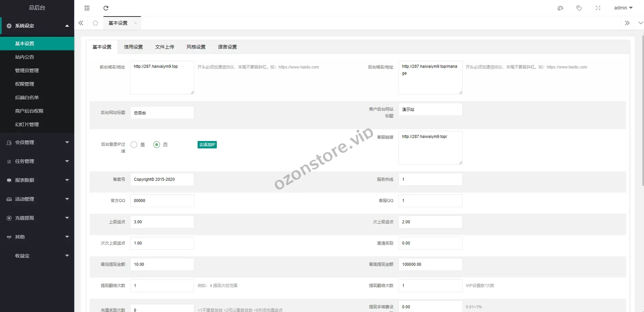Close the 基本设置 page tab

136,23
